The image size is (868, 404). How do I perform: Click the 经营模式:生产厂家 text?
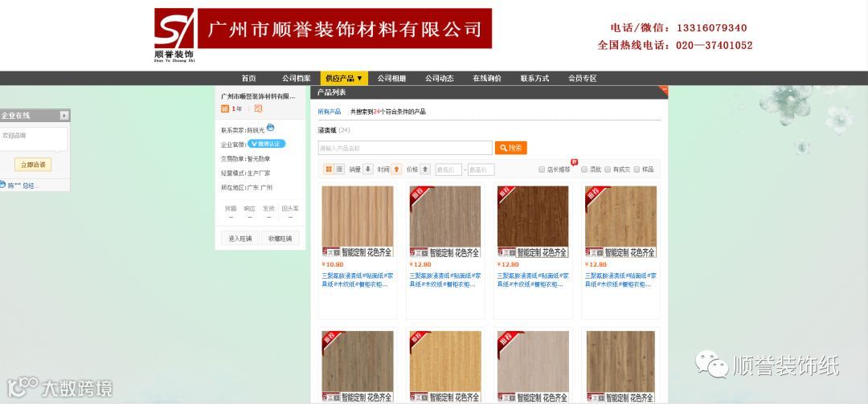246,173
